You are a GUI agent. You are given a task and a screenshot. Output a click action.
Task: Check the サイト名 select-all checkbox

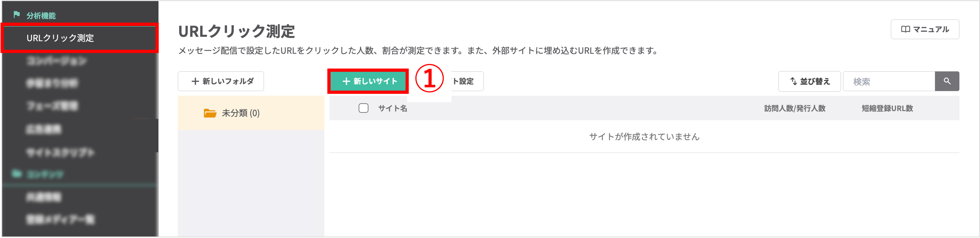coord(364,108)
